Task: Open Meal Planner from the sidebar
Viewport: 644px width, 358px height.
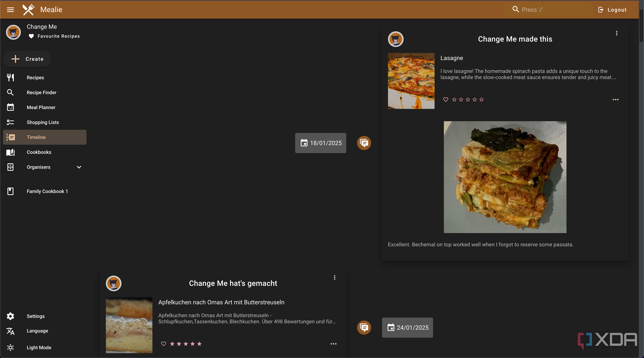Action: click(45, 107)
